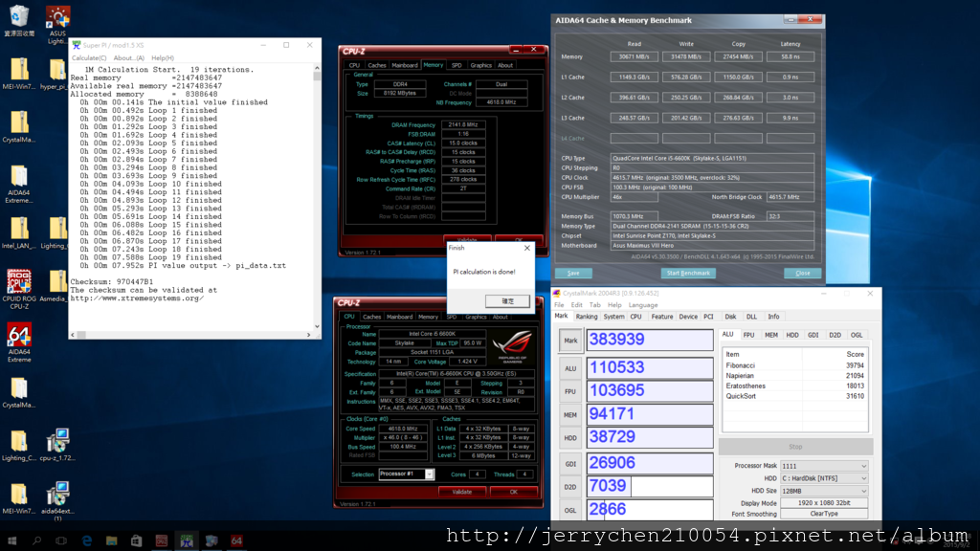Viewport: 980px width, 551px height.
Task: Click Validate in CPU-Z processor info window
Action: tap(462, 492)
